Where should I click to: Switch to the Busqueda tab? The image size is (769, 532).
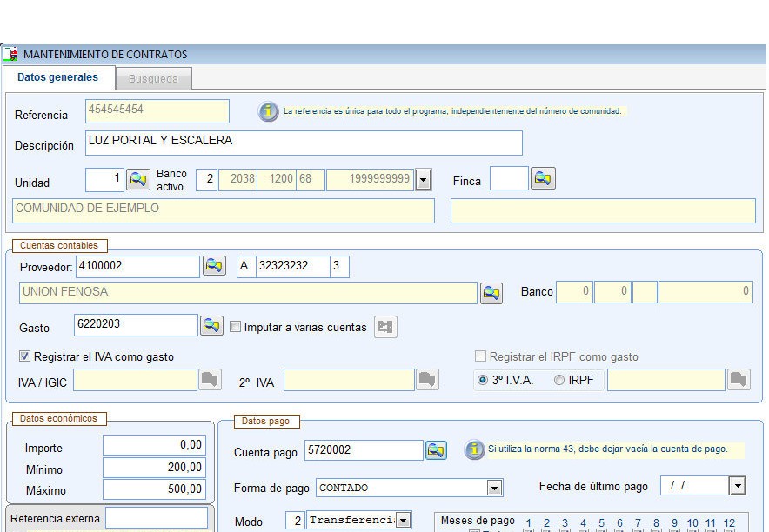point(153,79)
